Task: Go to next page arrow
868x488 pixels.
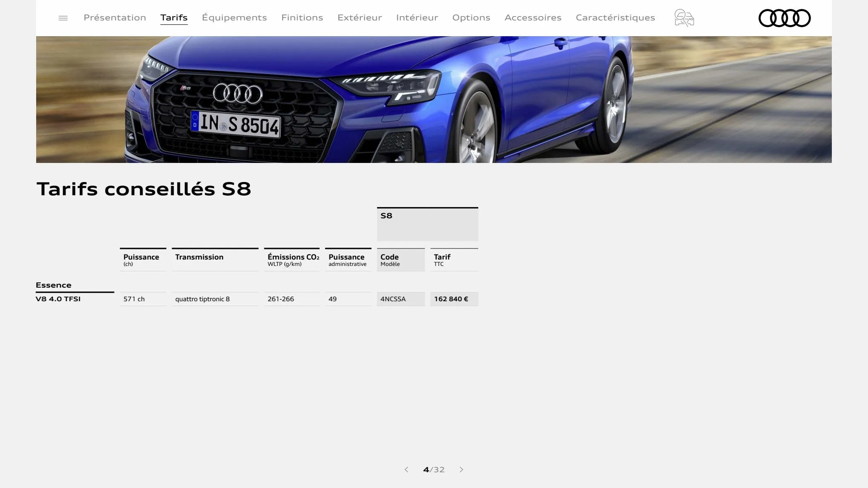Action: point(461,469)
